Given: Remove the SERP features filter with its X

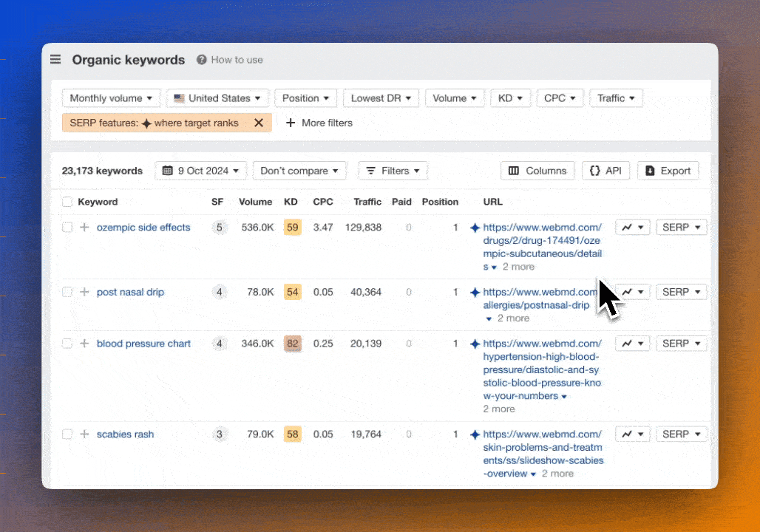Looking at the screenshot, I should click(259, 123).
